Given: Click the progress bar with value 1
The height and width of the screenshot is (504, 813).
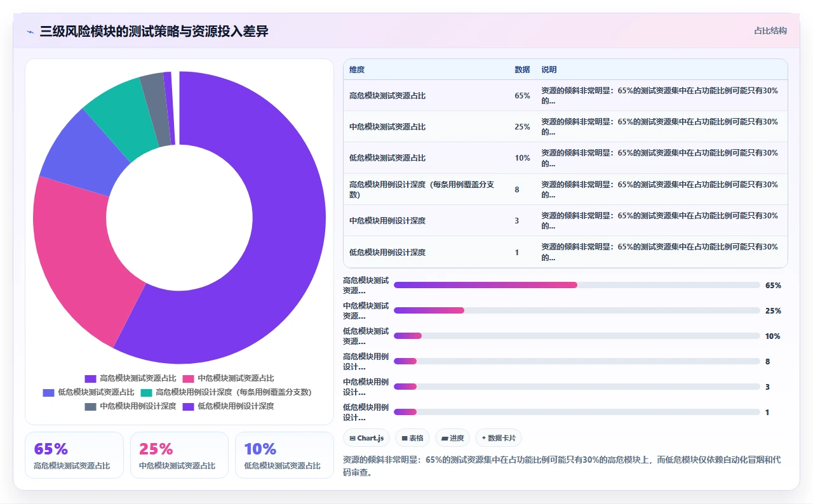Looking at the screenshot, I should [x=577, y=412].
